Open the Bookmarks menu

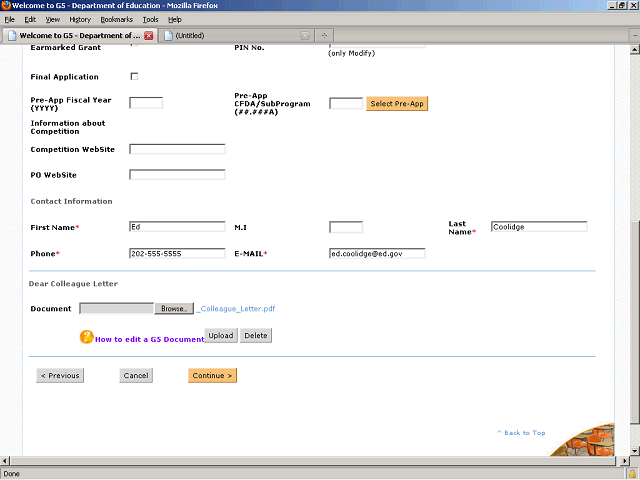[117, 19]
